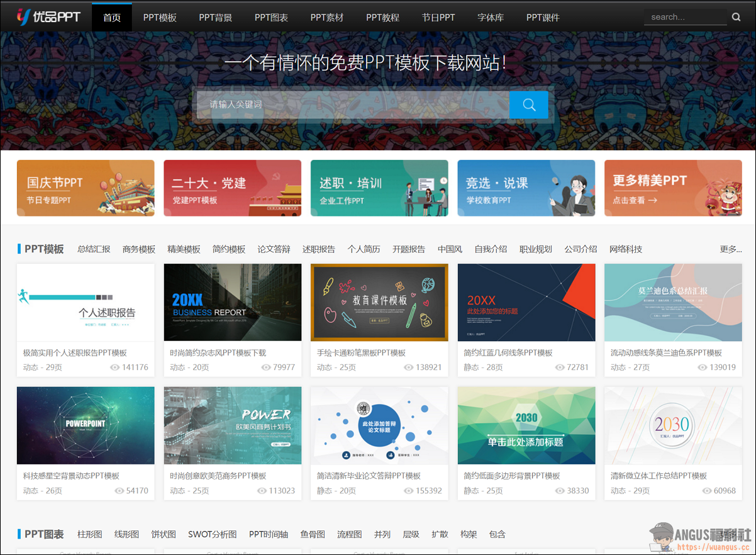Select the 公司介绍 template category

point(581,249)
